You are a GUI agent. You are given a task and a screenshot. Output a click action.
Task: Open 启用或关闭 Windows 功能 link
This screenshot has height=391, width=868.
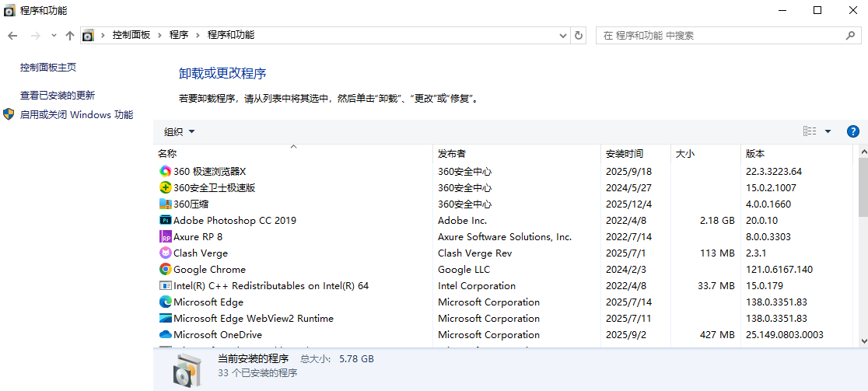[x=76, y=115]
